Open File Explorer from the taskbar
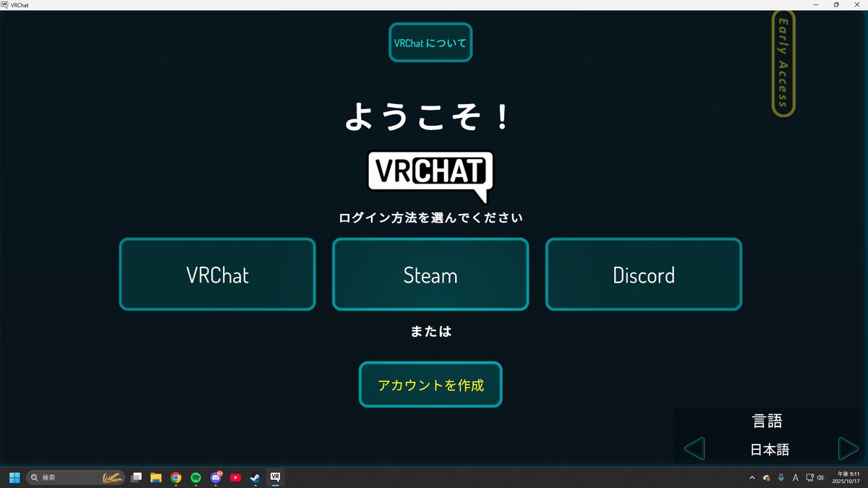This screenshot has height=488, width=868. point(155,477)
